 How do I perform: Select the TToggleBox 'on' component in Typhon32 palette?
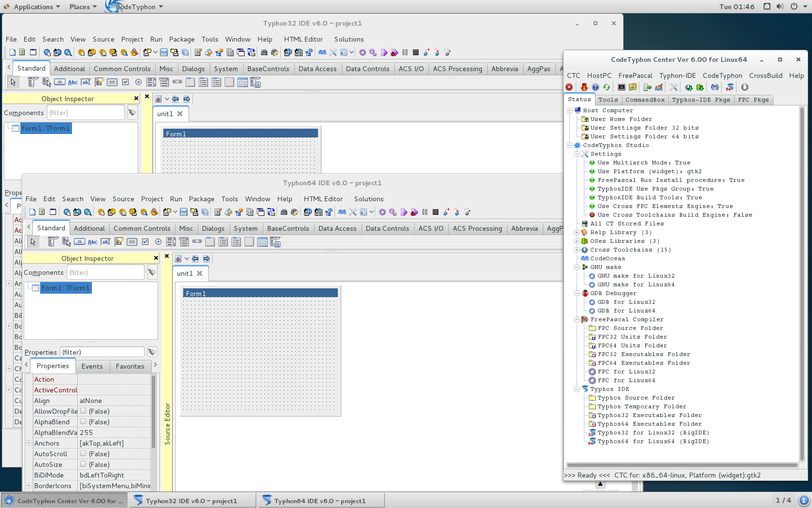112,82
